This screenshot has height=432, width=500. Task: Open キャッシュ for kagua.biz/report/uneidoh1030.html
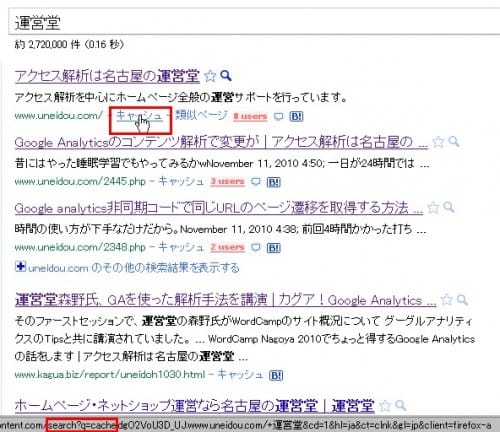[x=240, y=375]
